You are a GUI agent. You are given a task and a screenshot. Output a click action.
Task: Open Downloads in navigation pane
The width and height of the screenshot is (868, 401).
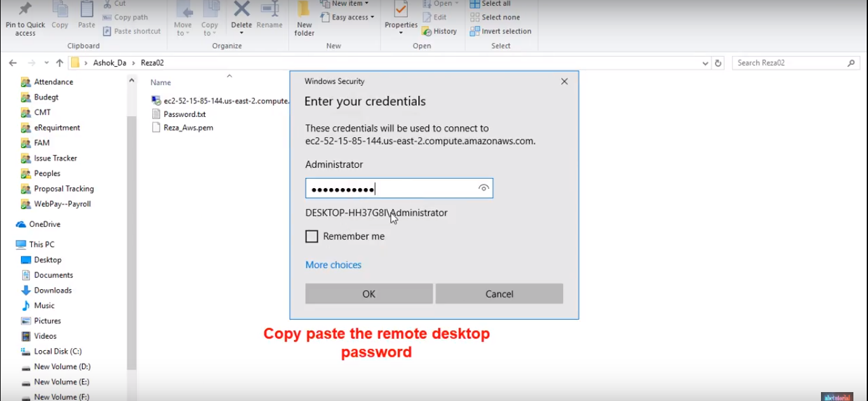[53, 290]
